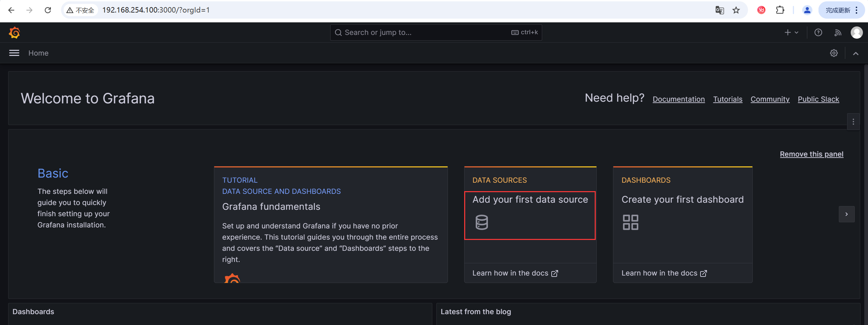This screenshot has width=868, height=325.
Task: Click the Grafana logo in header
Action: pyautogui.click(x=14, y=33)
